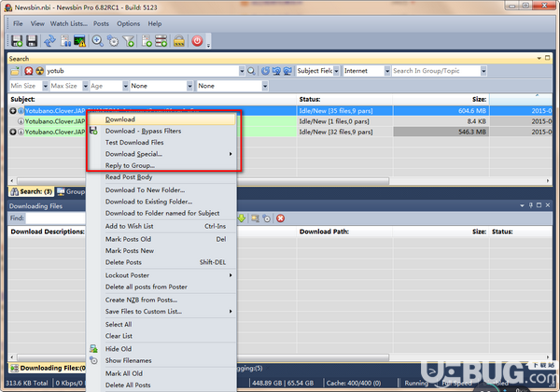Image resolution: width=560 pixels, height=392 pixels.
Task: Click the red X clear search icon
Action: coord(29,71)
